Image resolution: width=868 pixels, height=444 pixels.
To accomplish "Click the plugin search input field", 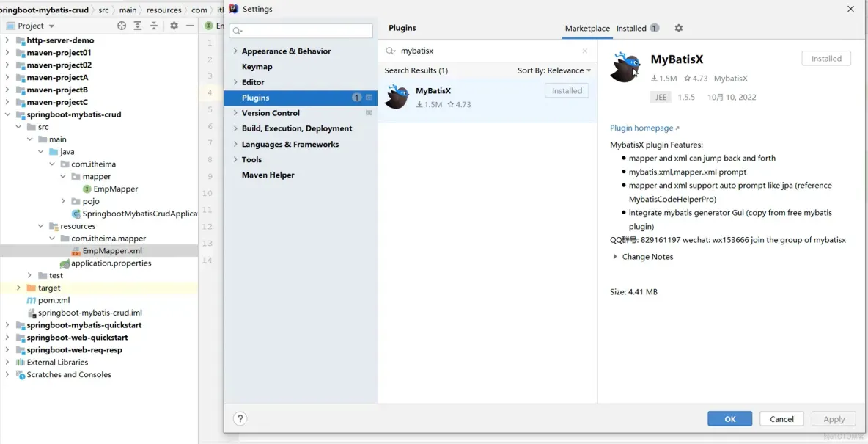I will [487, 51].
